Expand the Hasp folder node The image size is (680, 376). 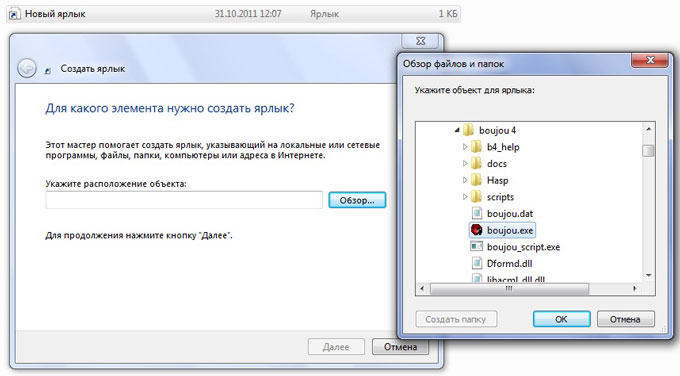464,180
